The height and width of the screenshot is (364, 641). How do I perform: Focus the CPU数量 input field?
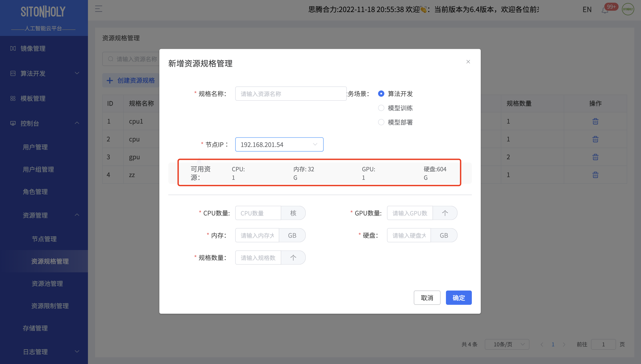pos(258,213)
